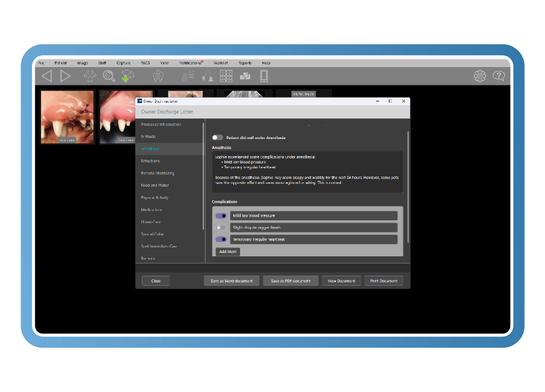
Task: Click Save as PDF document button
Action: (x=291, y=281)
